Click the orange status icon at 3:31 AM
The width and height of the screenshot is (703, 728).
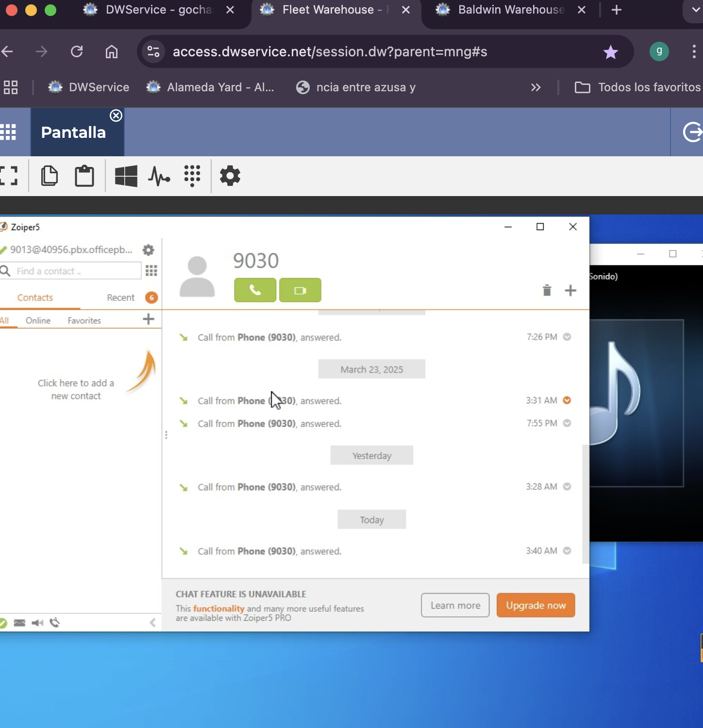point(567,400)
